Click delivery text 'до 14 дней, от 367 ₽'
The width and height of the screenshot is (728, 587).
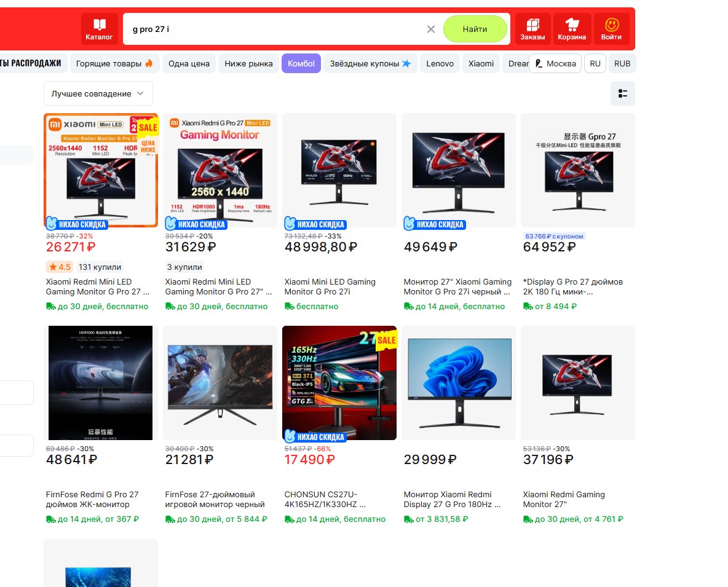click(x=98, y=519)
